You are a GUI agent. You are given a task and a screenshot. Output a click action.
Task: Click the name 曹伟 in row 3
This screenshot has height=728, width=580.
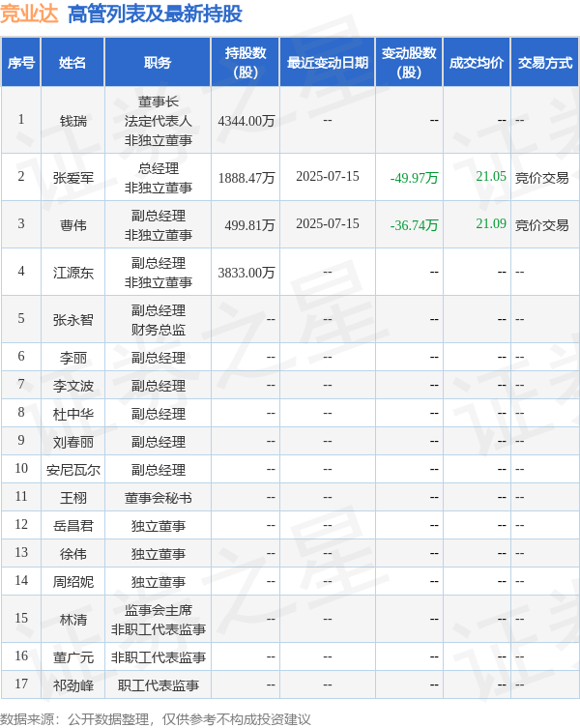tap(72, 225)
